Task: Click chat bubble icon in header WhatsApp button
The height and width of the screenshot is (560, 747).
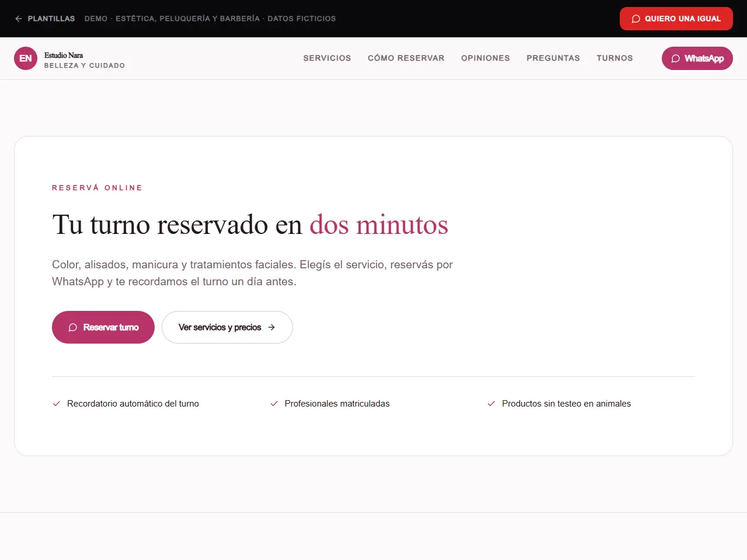Action: 676,58
